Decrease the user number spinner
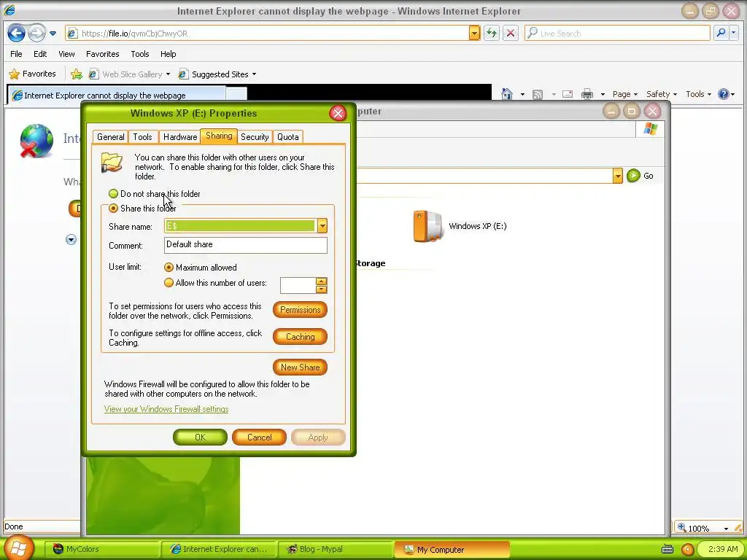The width and height of the screenshot is (747, 560). coord(322,289)
